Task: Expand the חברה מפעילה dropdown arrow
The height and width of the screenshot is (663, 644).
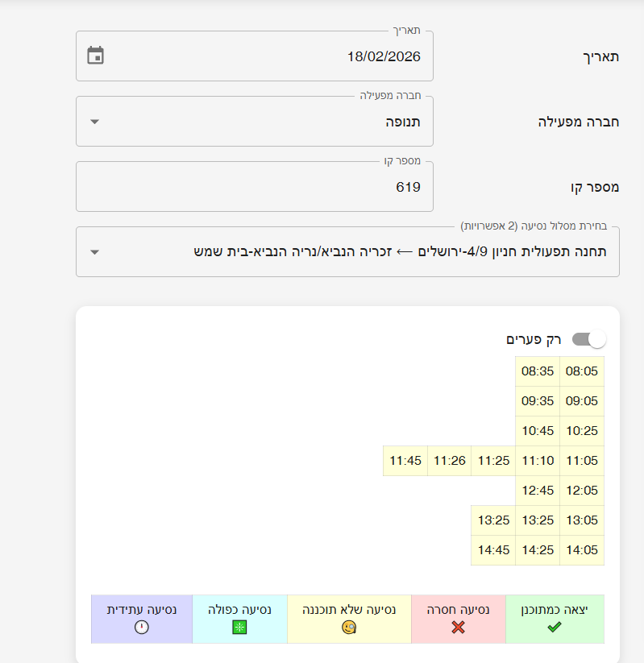Action: click(95, 122)
